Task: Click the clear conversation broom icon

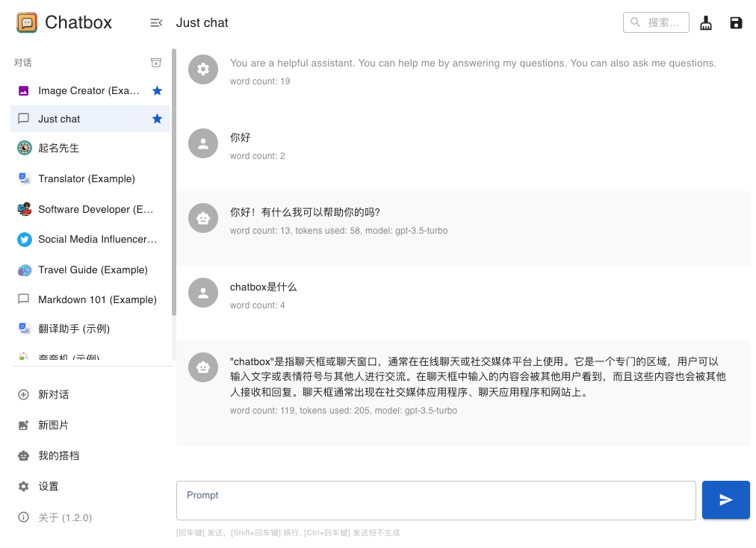Action: click(x=706, y=22)
